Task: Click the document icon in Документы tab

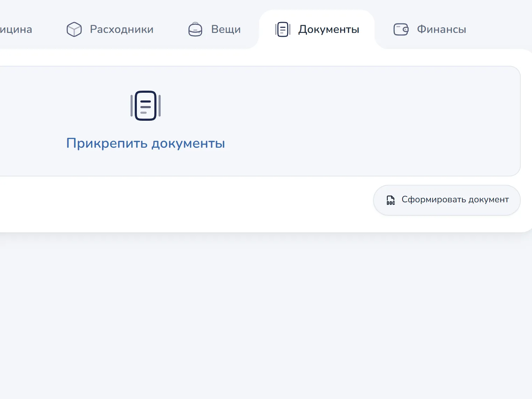Action: (x=283, y=29)
